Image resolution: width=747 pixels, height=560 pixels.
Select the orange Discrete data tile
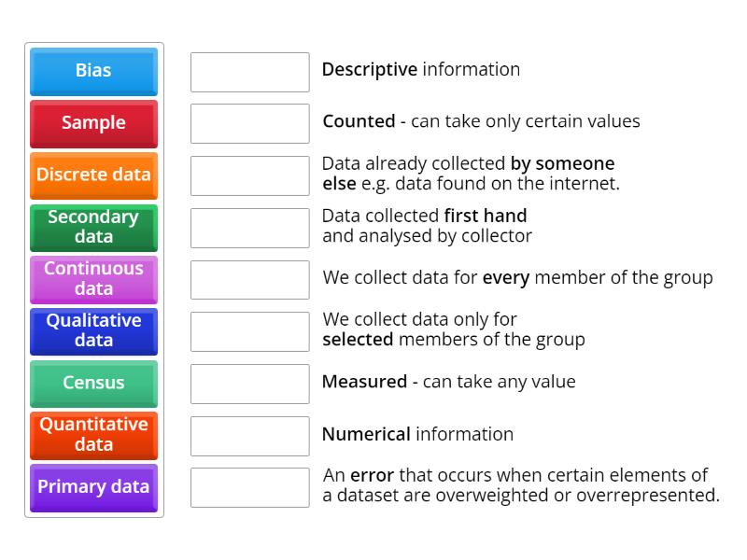pos(93,175)
